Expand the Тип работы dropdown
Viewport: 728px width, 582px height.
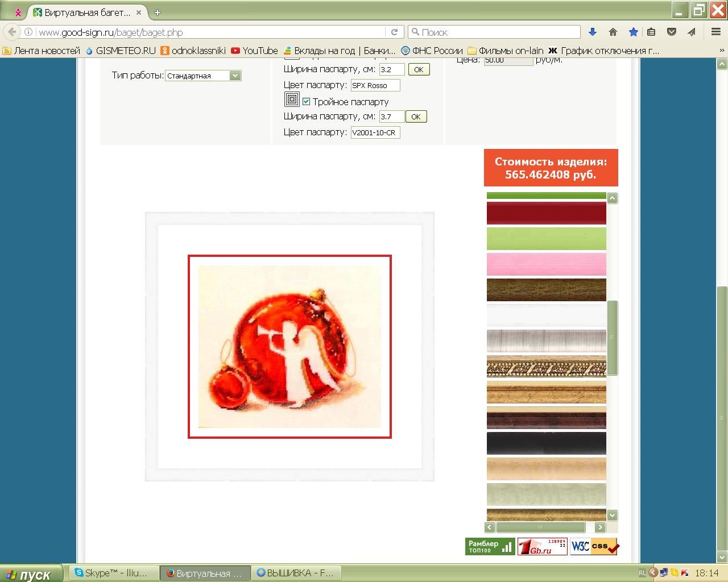(x=235, y=76)
